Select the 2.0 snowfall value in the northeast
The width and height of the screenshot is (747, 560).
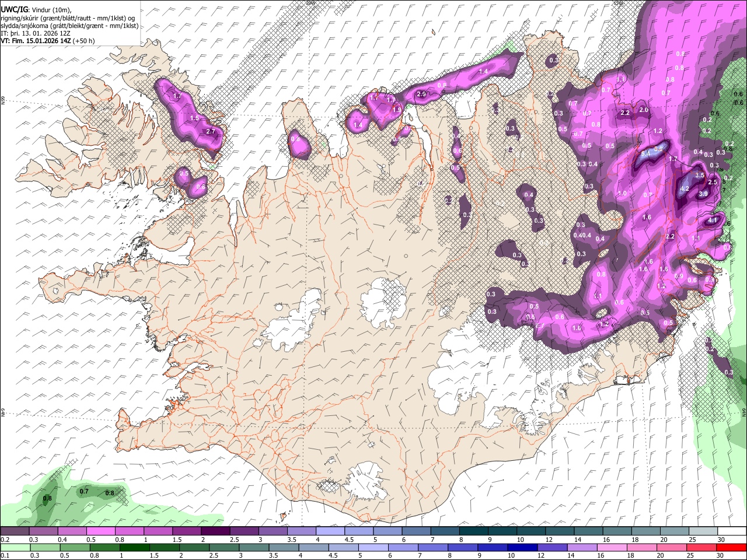(x=644, y=110)
